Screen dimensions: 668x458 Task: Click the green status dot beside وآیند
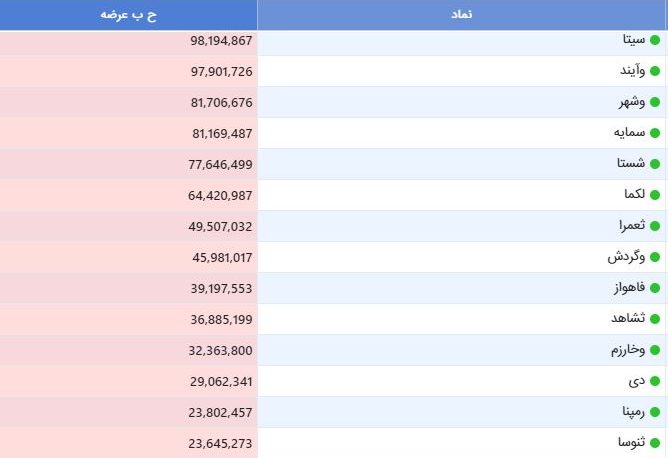pos(655,71)
